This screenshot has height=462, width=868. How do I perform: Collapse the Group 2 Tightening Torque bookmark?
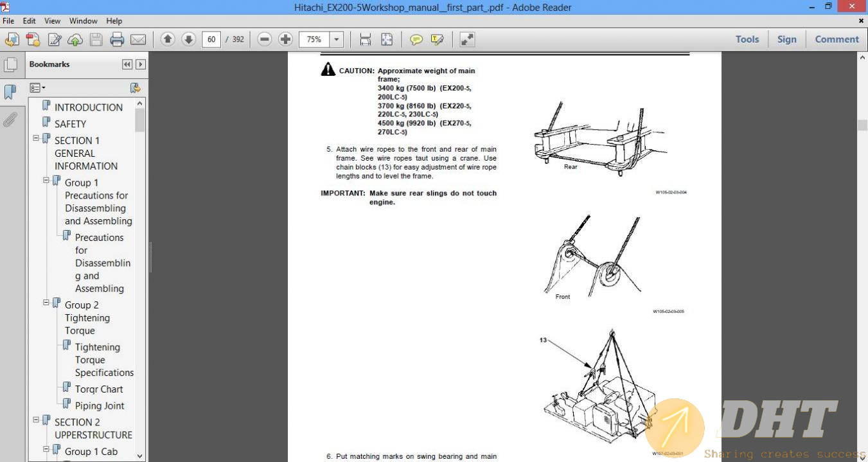[x=46, y=303]
